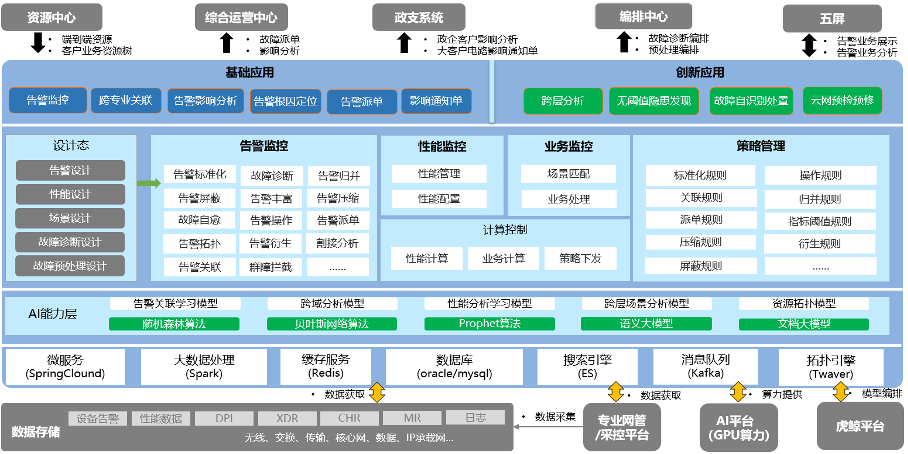Select the 资源中心 box
Screen dimensions: 908x454
tap(52, 17)
